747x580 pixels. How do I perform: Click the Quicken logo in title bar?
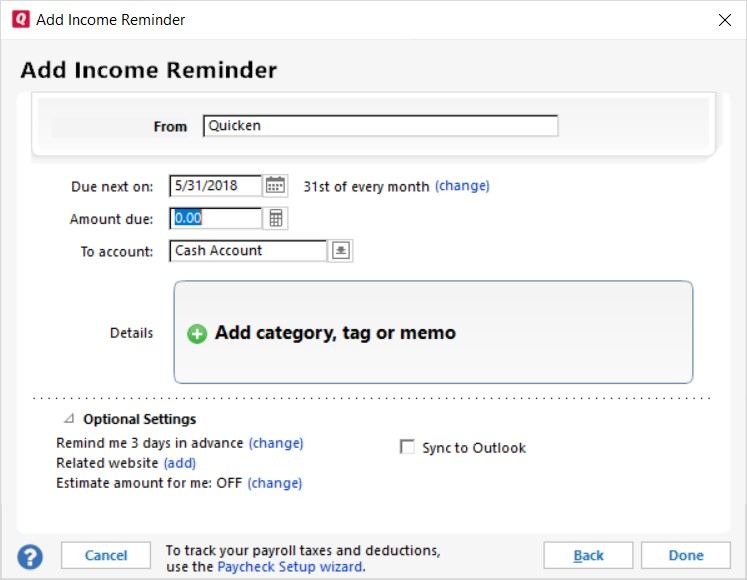(19, 20)
